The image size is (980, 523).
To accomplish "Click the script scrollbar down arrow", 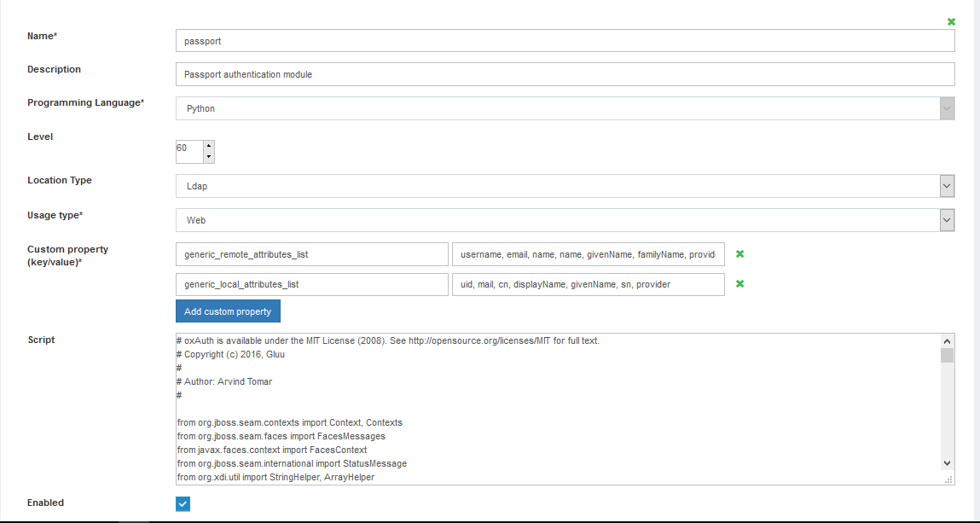I will pos(947,462).
